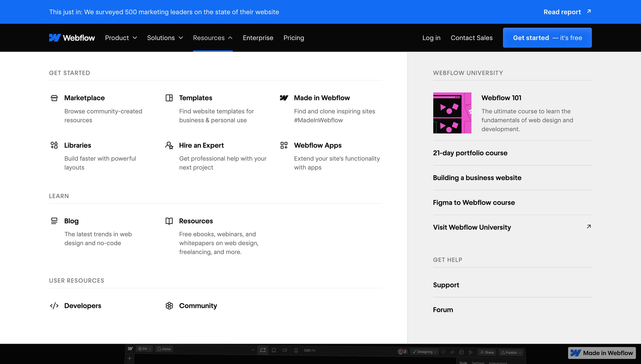Go to the Enterprise page
Screen dimensions: 641x364
(x=258, y=38)
